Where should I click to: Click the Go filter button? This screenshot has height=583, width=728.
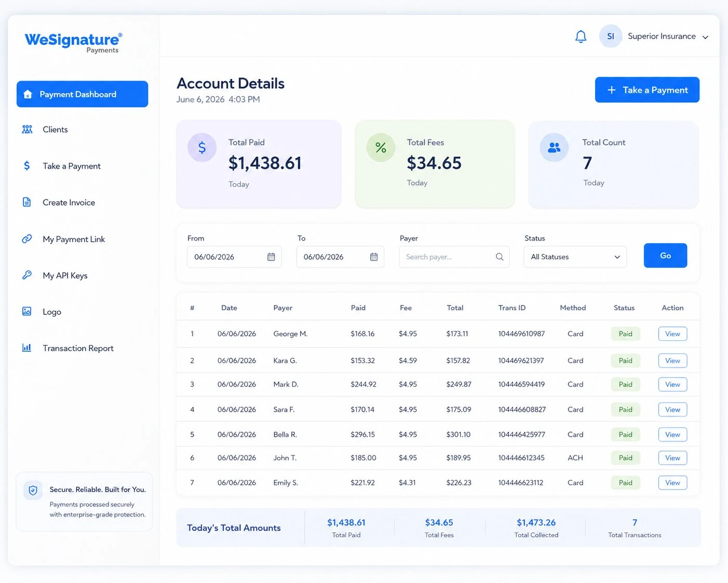tap(665, 256)
